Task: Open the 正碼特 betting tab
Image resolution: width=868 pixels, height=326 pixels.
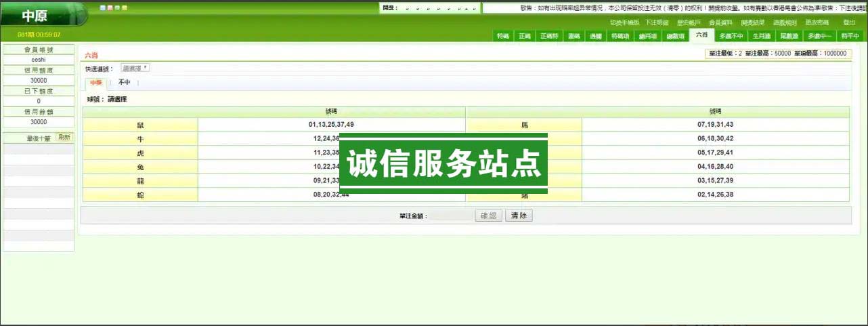Action: (x=549, y=37)
